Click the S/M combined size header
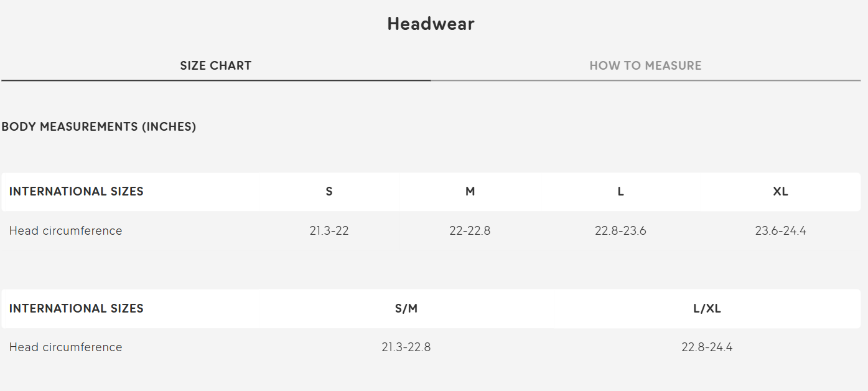868x391 pixels. [x=406, y=308]
